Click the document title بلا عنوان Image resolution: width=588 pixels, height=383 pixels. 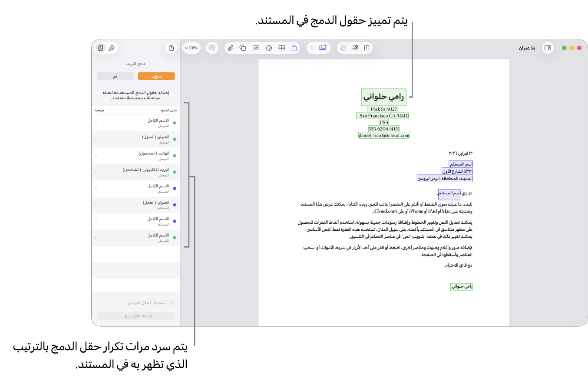[527, 48]
